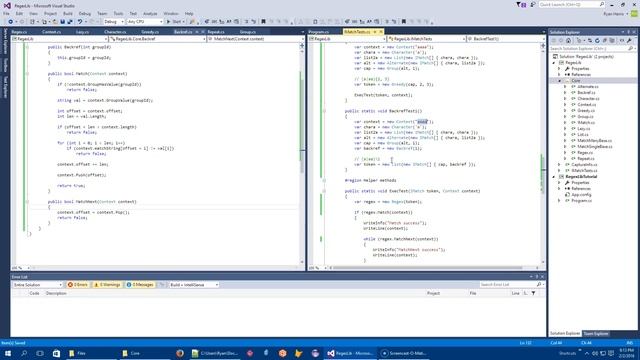
Task: Expand the Alternate.cs node
Action: (565, 87)
